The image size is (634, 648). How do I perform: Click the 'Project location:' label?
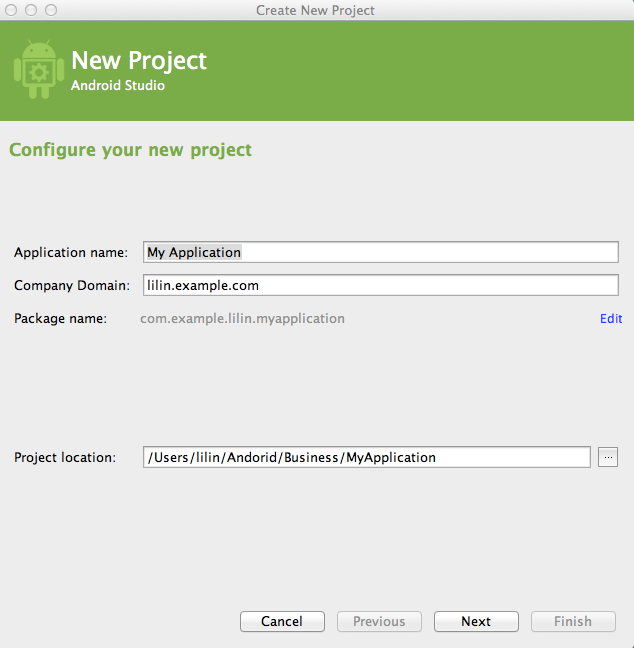(x=65, y=457)
